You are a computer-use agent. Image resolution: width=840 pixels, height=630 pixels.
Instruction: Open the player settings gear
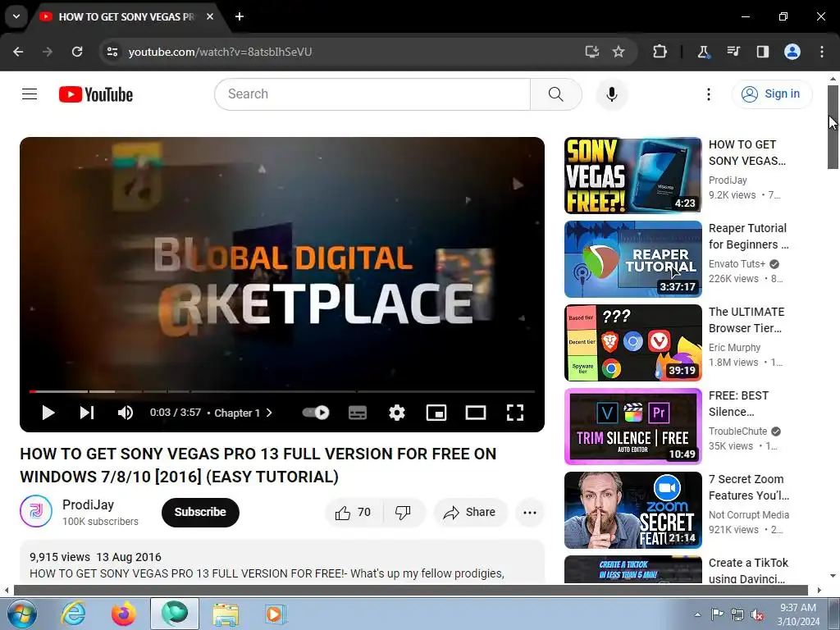pyautogui.click(x=397, y=413)
